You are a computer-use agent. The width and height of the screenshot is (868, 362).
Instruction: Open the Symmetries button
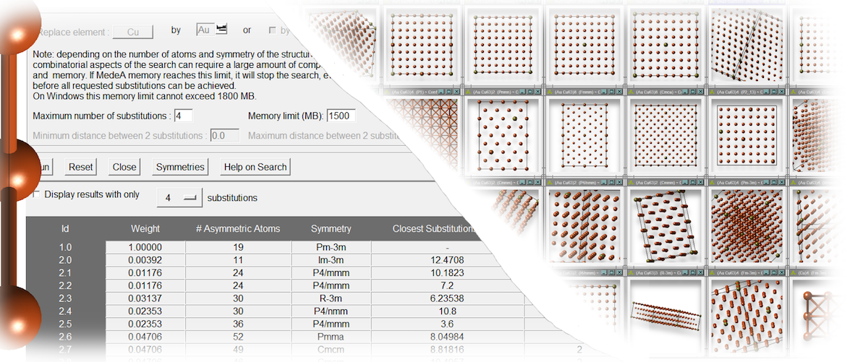[x=180, y=167]
